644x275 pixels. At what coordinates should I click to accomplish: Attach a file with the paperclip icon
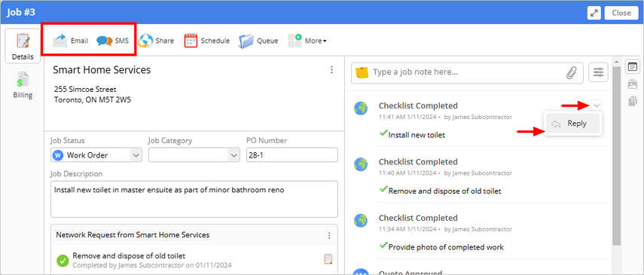click(571, 72)
